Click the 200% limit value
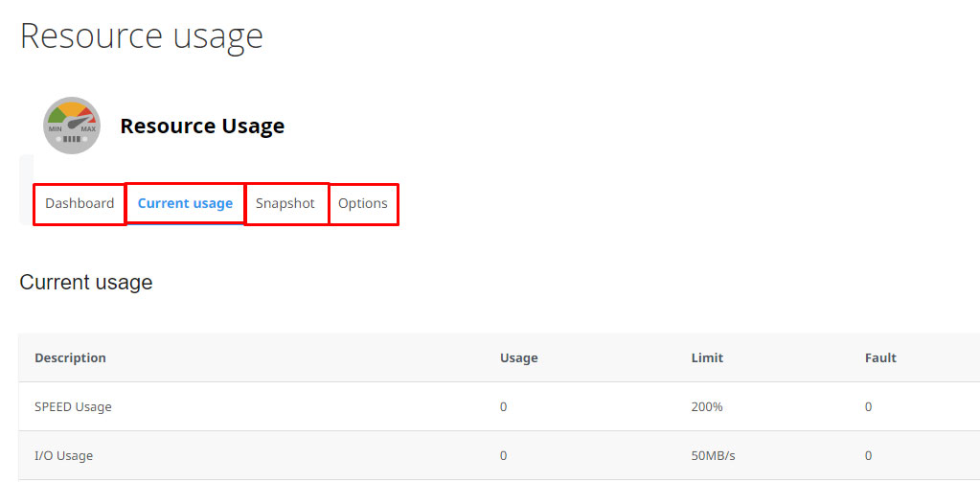This screenshot has height=482, width=980. pyautogui.click(x=707, y=407)
